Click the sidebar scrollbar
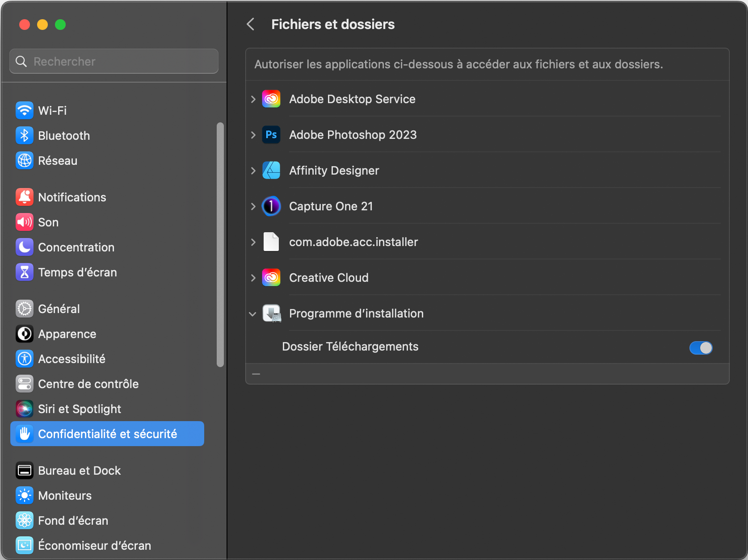This screenshot has width=748, height=560. tap(220, 245)
